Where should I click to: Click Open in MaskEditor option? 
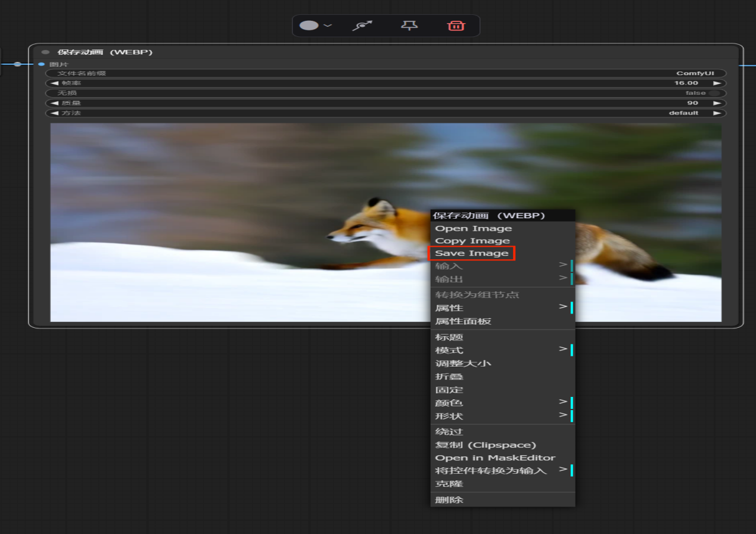tap(494, 458)
